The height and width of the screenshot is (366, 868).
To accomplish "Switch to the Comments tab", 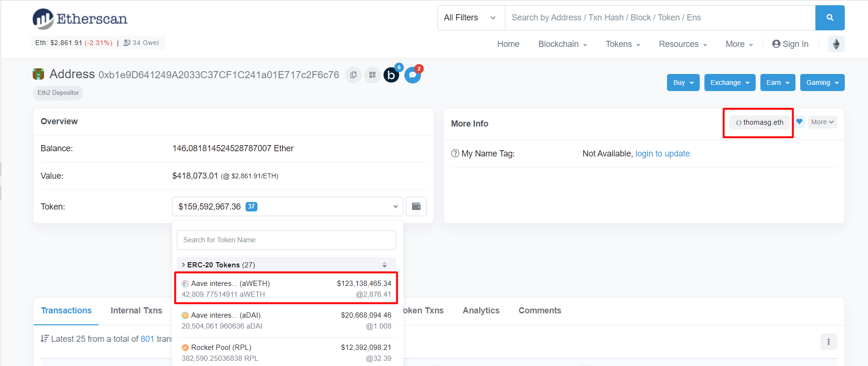I will coord(540,311).
